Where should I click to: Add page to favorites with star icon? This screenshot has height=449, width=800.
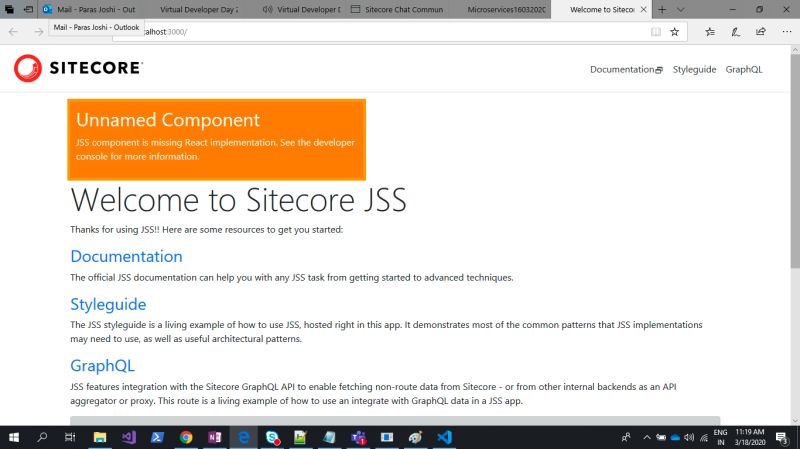[x=674, y=32]
